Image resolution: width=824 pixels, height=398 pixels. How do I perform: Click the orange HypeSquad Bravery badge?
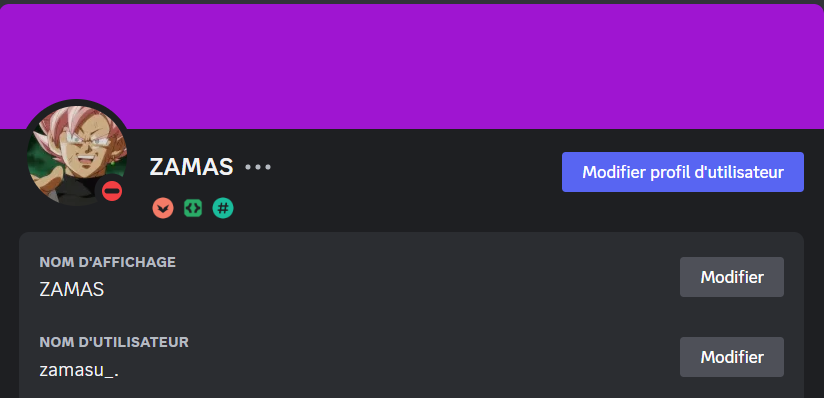[x=163, y=208]
